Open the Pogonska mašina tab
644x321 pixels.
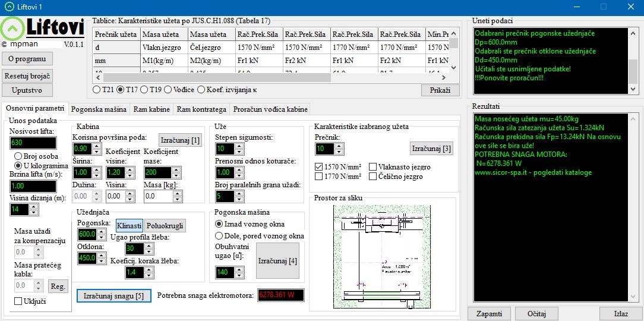[x=99, y=109]
